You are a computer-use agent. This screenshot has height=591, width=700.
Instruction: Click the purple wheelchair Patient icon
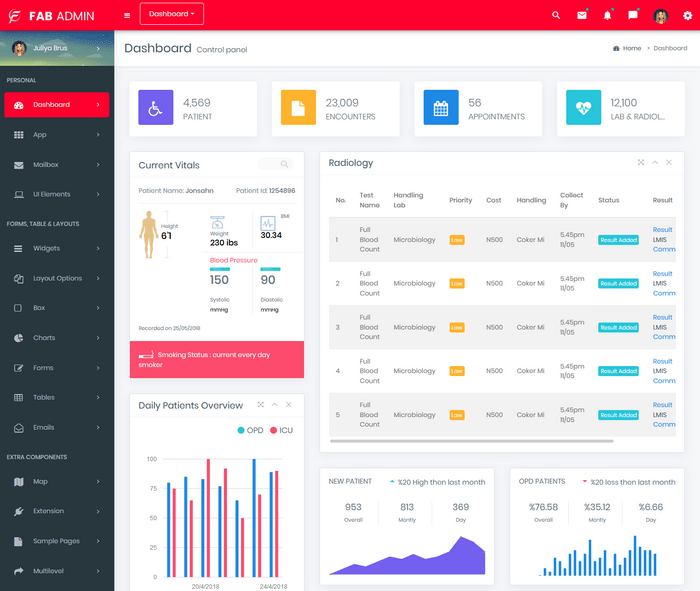coord(155,108)
